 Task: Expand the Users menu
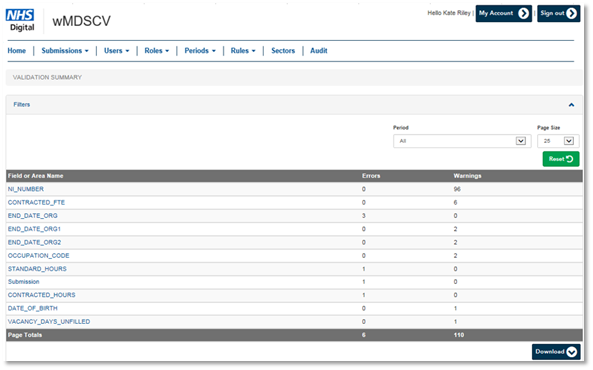116,51
